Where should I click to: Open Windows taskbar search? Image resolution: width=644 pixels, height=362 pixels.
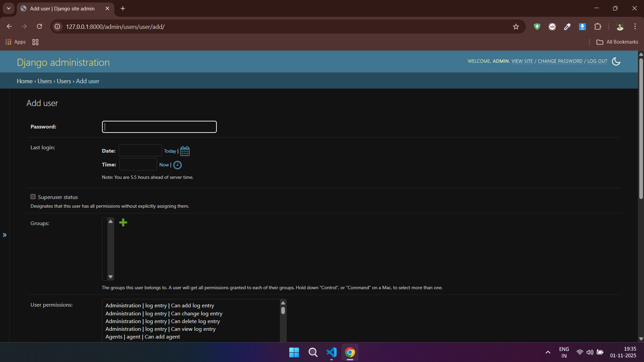[x=313, y=352]
